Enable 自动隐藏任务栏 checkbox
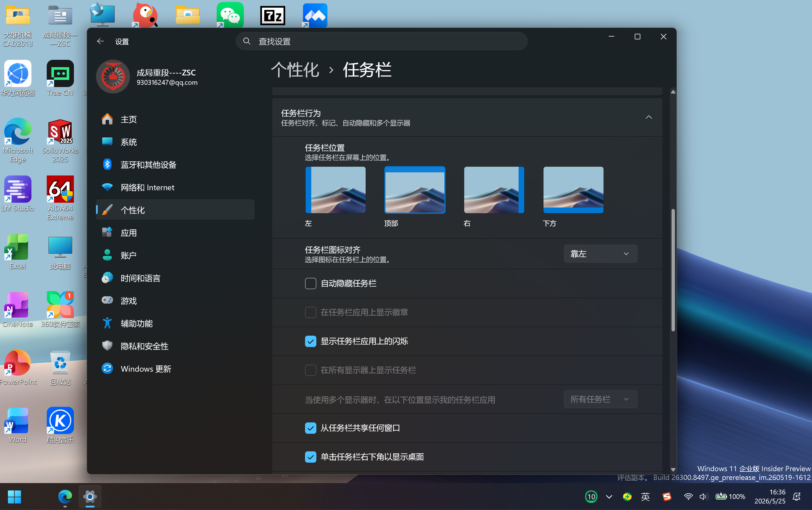 [310, 283]
